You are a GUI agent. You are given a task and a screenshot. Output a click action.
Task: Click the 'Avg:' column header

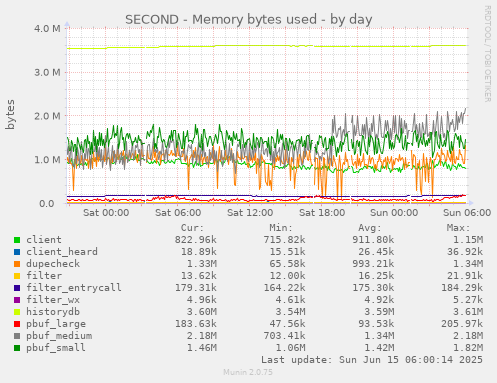click(x=370, y=228)
